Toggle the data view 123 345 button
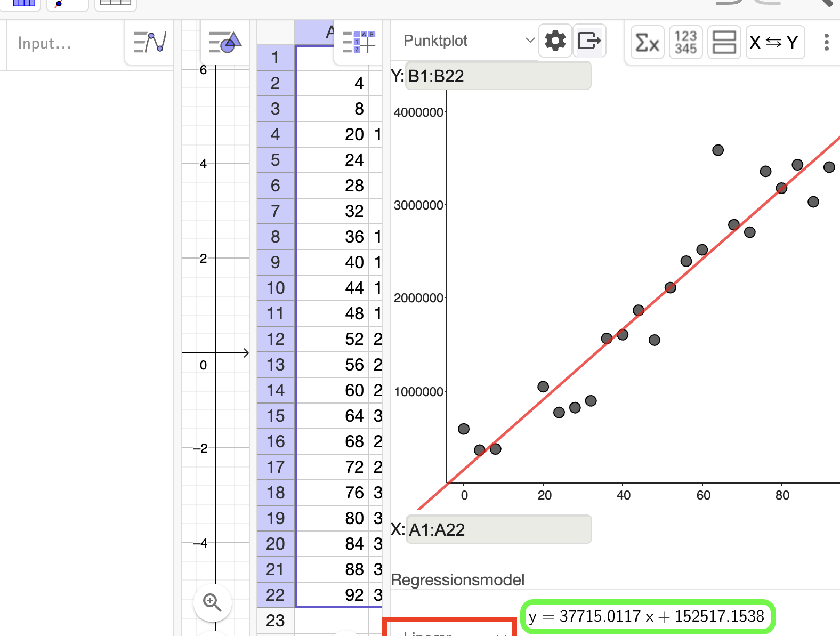Screen dimensions: 840x636 point(686,42)
